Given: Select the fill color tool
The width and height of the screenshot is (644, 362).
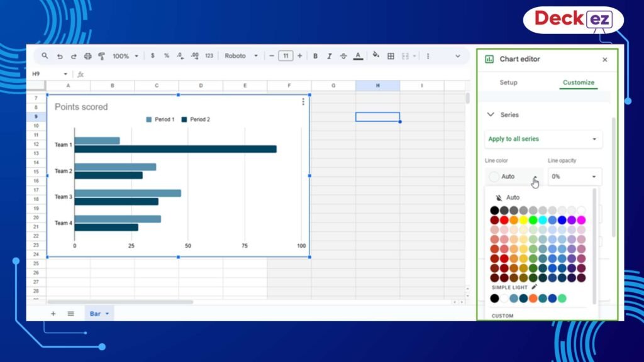Looking at the screenshot, I should pos(375,56).
